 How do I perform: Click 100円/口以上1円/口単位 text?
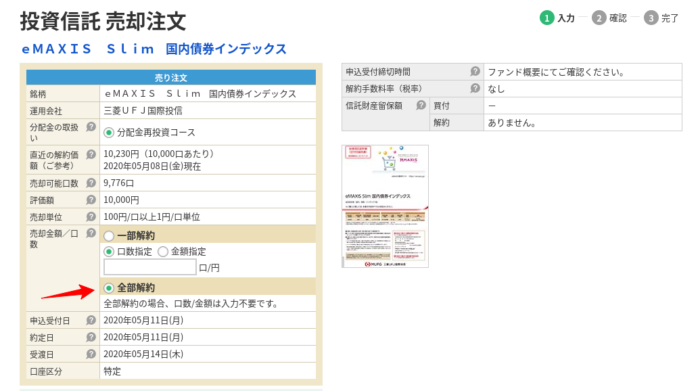152,217
